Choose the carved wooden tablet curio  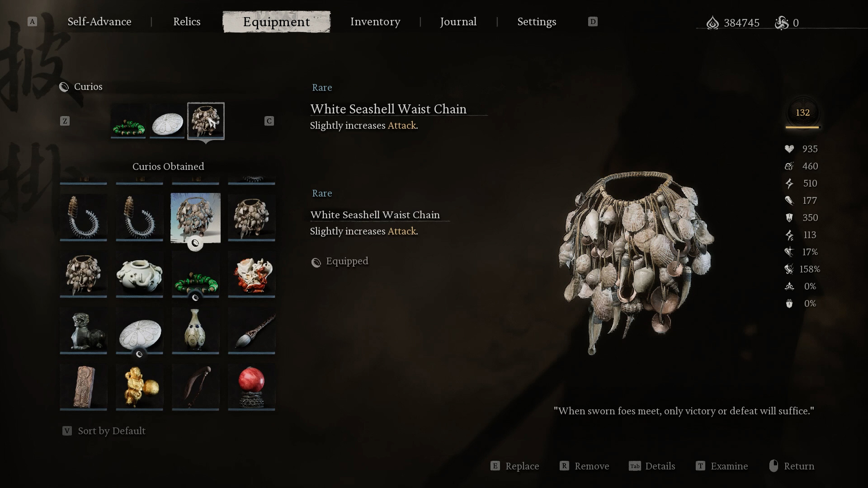(83, 387)
